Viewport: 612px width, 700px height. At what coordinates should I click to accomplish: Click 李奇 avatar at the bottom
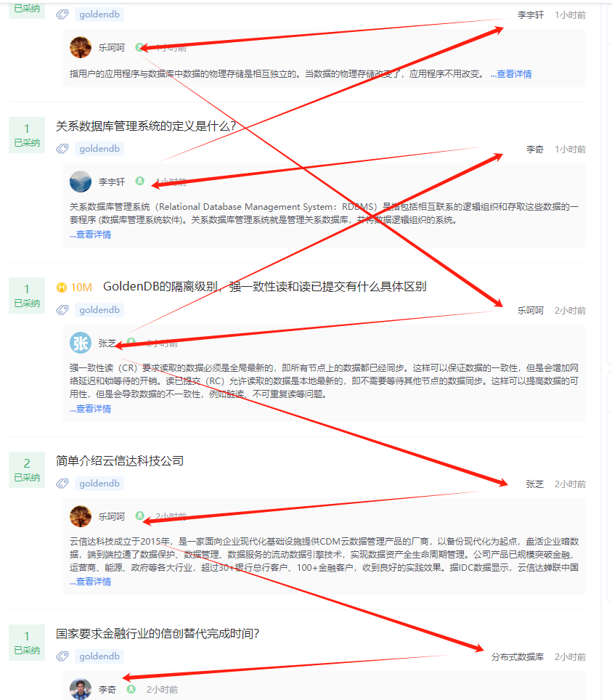point(81,689)
